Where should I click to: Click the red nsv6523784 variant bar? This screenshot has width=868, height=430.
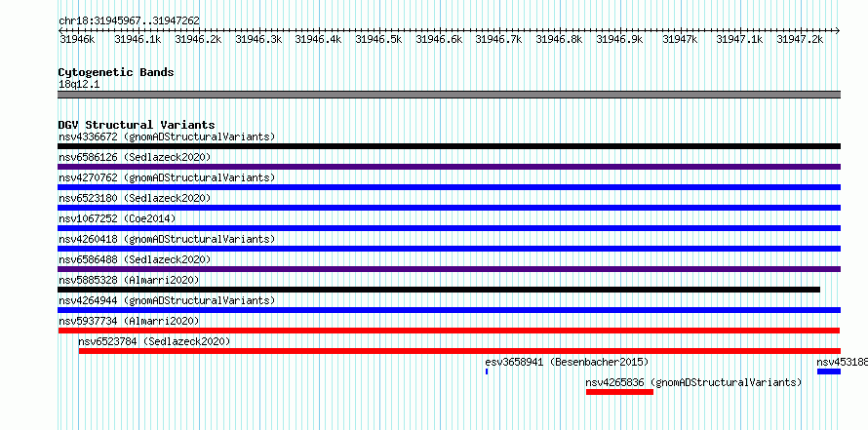pos(459,351)
